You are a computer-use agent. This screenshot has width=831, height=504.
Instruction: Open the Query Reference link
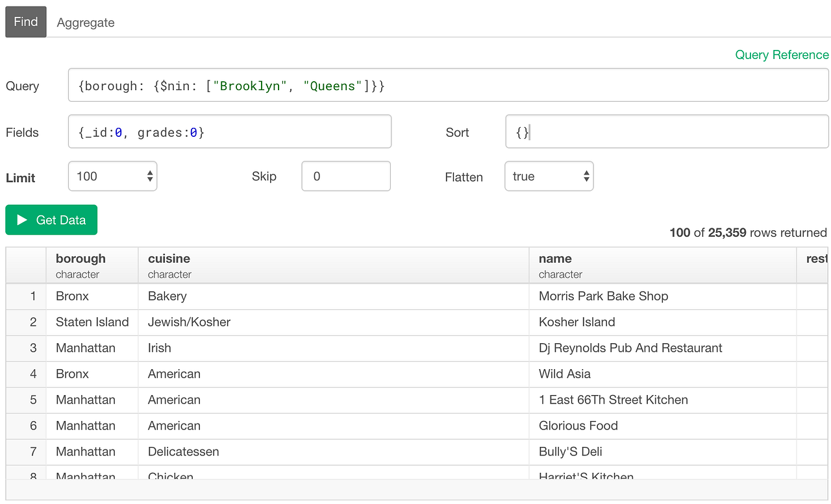(x=782, y=54)
